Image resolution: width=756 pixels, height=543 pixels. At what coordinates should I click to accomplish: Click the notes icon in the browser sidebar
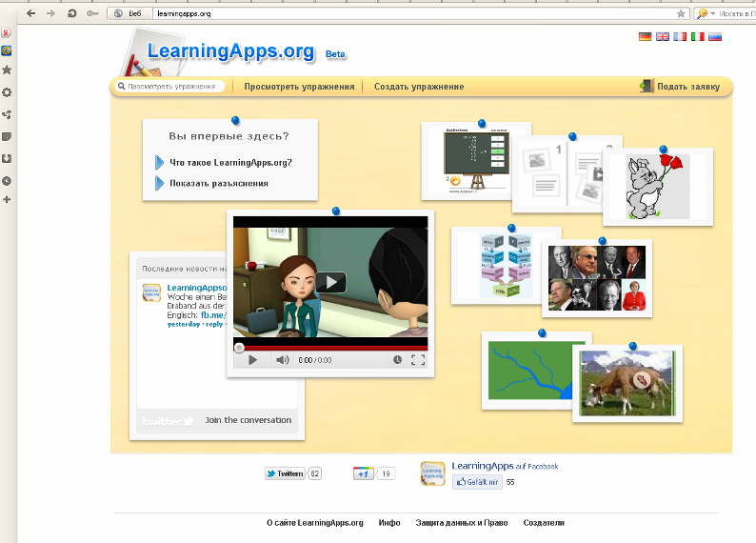point(7,137)
